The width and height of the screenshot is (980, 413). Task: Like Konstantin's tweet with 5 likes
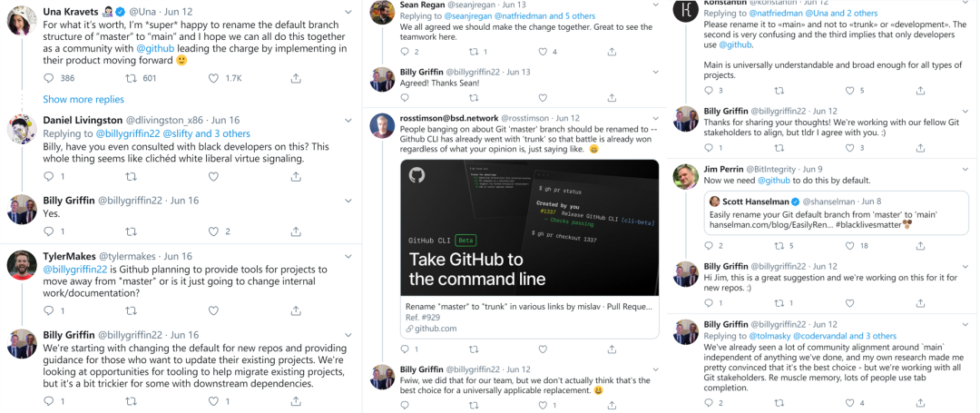(x=848, y=90)
